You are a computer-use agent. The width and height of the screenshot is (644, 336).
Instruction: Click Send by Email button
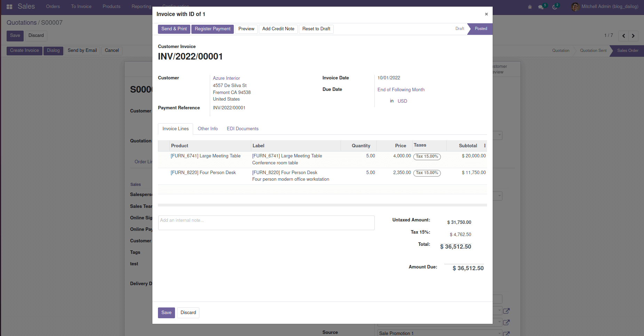pyautogui.click(x=82, y=51)
